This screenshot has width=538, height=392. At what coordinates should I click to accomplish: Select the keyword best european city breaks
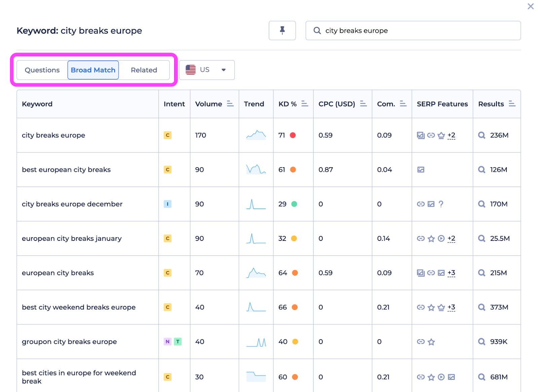[x=66, y=170]
